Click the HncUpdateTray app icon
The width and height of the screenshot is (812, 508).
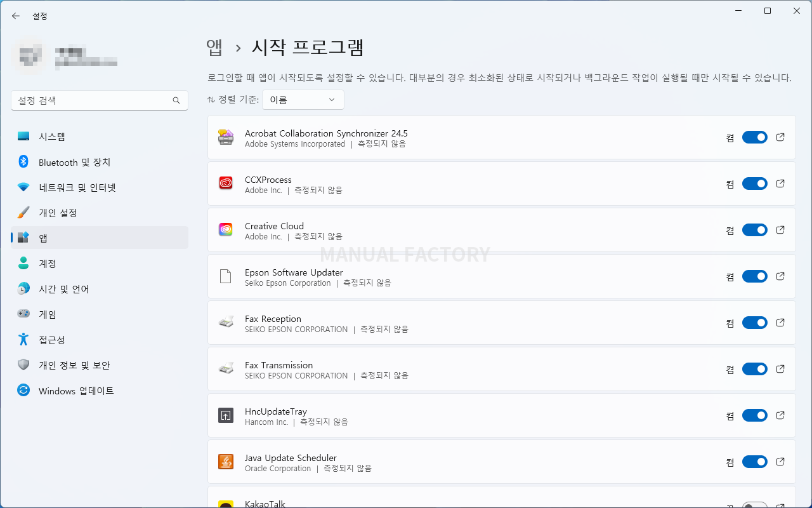click(x=226, y=415)
